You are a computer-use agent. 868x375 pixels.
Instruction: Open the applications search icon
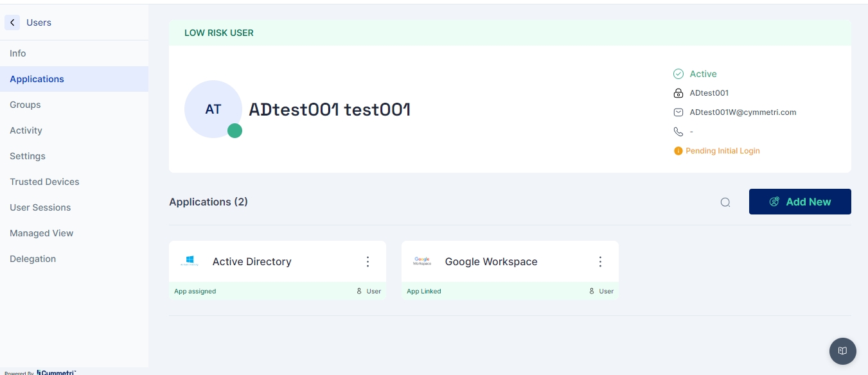pyautogui.click(x=725, y=202)
